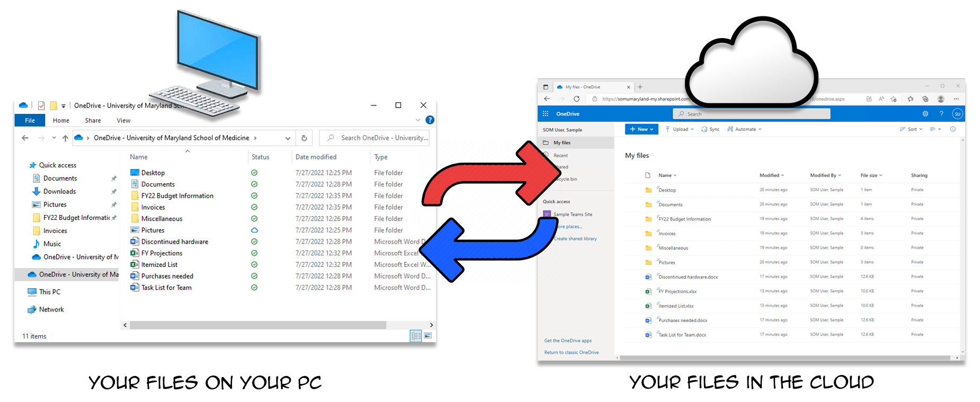The height and width of the screenshot is (402, 980).
Task: Expand the Sort dropdown in OneDrive
Action: (x=911, y=129)
